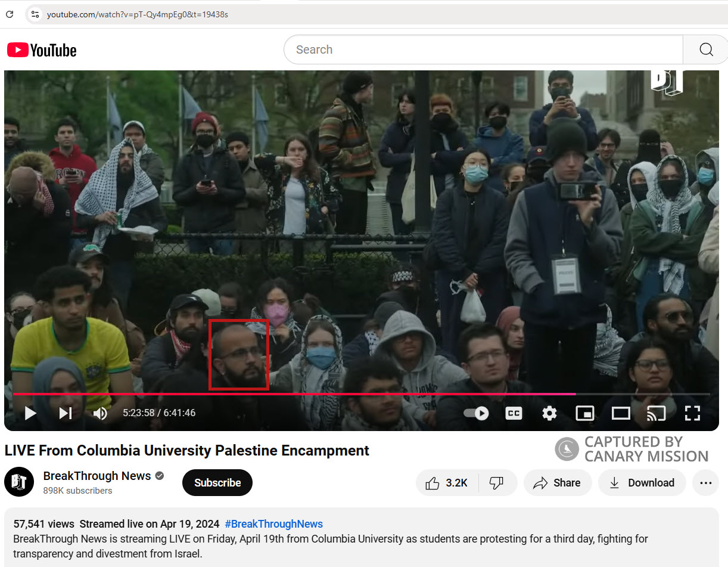Subscribe to BreakThrough News
This screenshot has width=728, height=567.
[x=217, y=482]
